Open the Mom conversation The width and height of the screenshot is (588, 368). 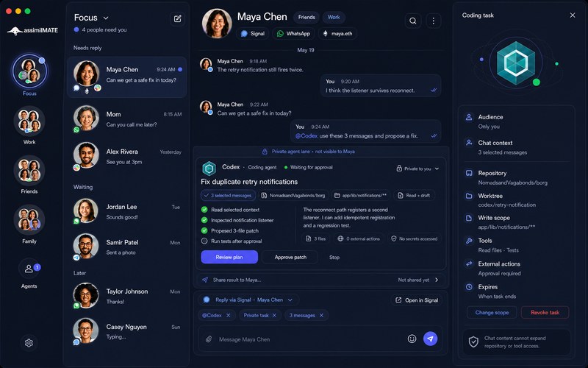click(x=126, y=119)
